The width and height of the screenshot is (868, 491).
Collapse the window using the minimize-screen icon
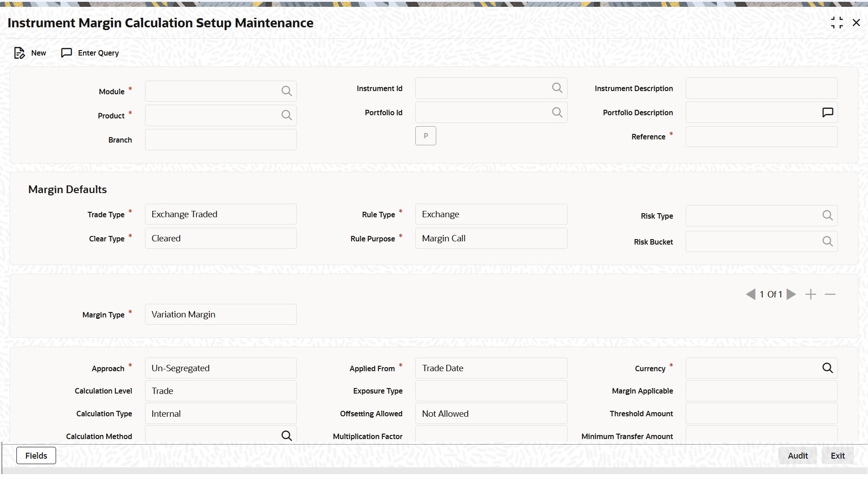(837, 23)
